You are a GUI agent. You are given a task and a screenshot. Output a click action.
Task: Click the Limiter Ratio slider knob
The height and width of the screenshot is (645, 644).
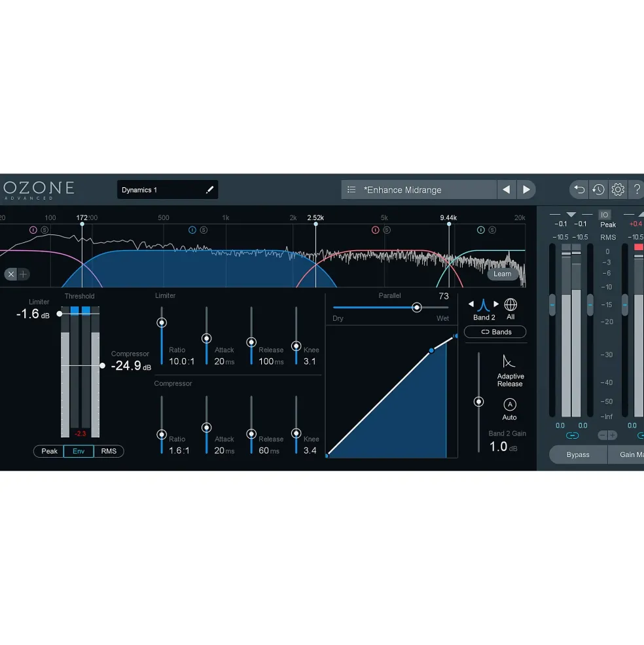click(162, 322)
